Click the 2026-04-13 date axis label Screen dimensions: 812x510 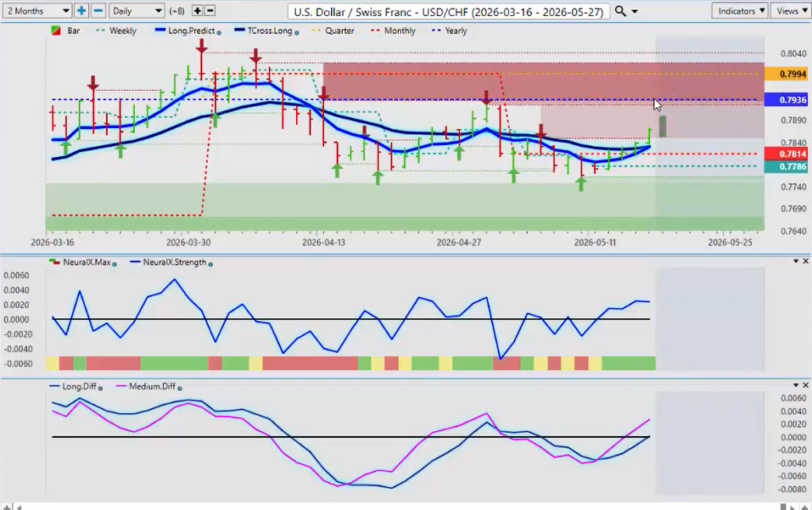click(323, 243)
